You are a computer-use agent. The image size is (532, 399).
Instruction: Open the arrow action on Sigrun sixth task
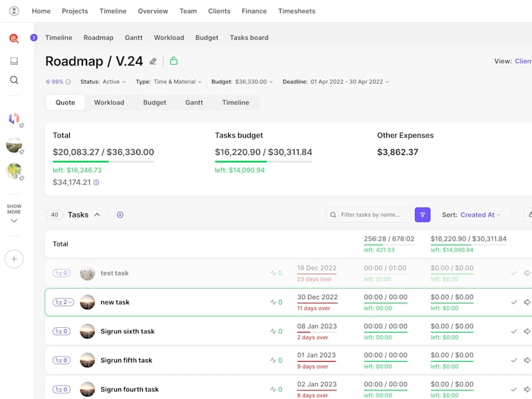(x=527, y=331)
